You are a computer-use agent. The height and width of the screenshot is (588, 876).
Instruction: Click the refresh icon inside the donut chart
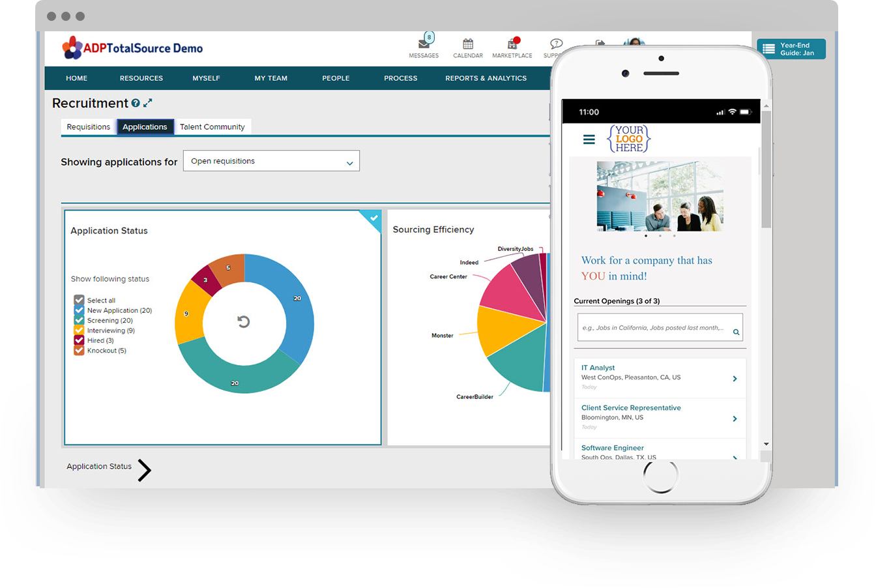coord(244,323)
